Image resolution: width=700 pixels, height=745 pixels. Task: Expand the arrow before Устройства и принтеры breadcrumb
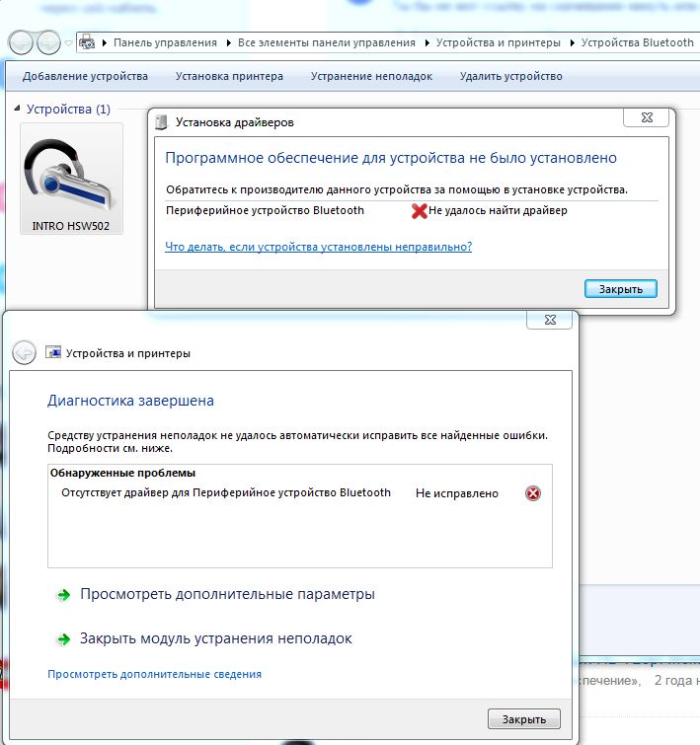coord(428,42)
